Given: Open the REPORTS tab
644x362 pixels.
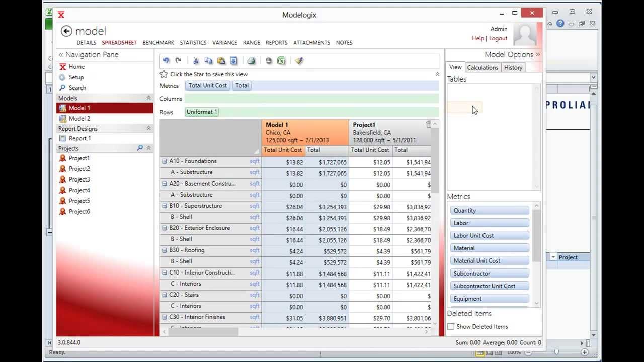Looking at the screenshot, I should click(x=276, y=43).
